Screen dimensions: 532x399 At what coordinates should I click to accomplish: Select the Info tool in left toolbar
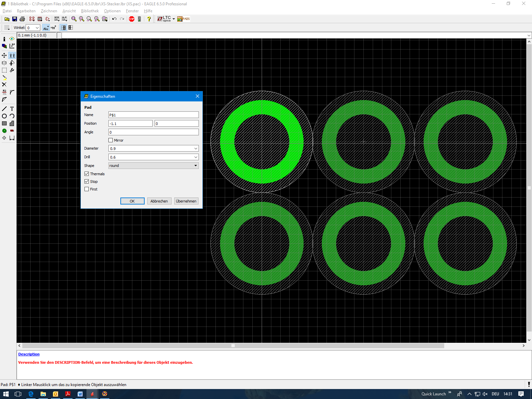pos(4,39)
